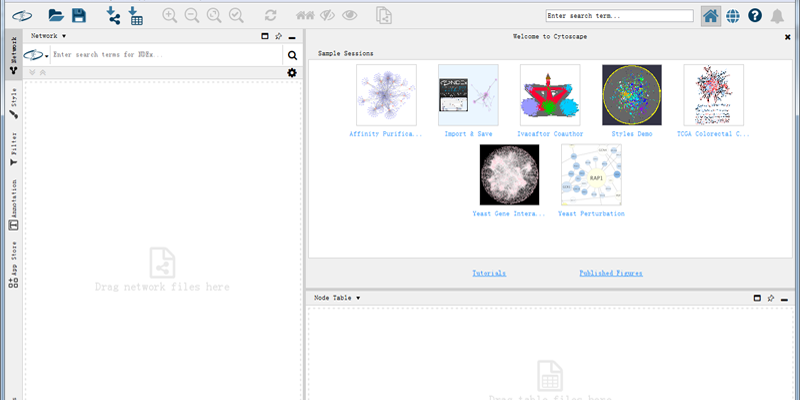800x400 pixels.
Task: Open a session file with the folder icon
Action: point(56,15)
